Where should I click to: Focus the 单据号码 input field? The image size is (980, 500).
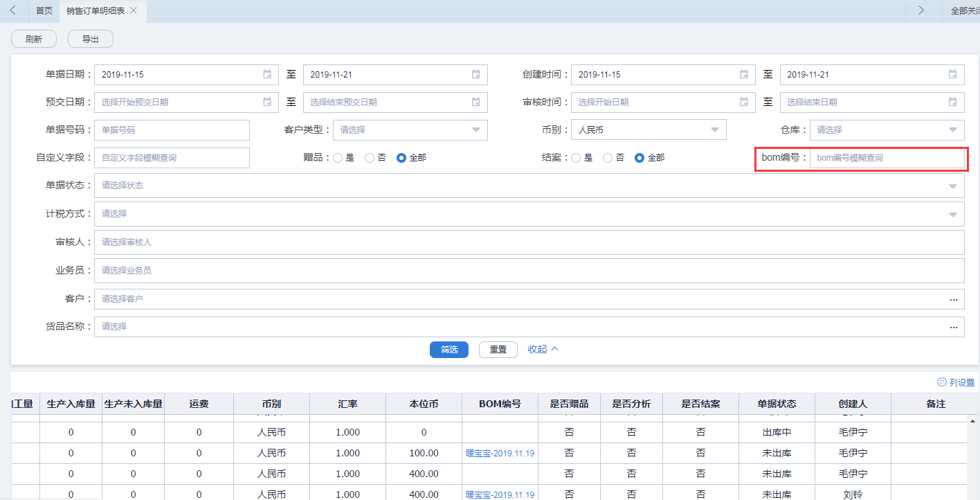coord(172,130)
